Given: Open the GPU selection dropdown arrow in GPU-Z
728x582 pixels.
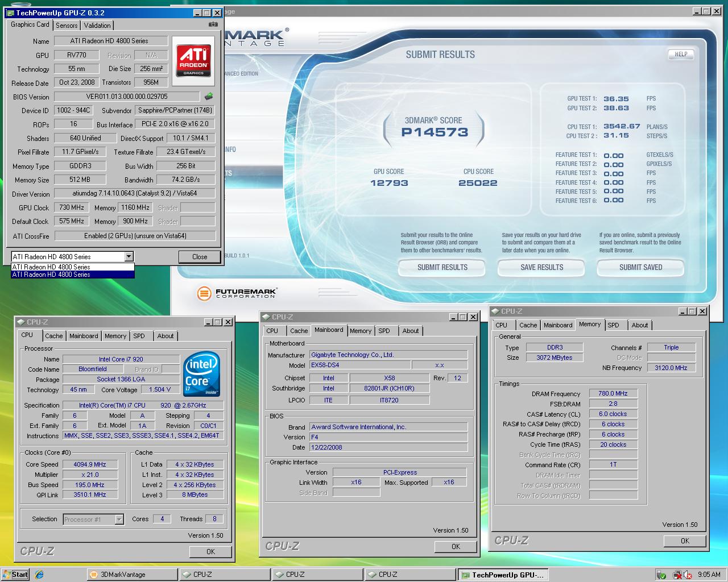Looking at the screenshot, I should pyautogui.click(x=129, y=256).
